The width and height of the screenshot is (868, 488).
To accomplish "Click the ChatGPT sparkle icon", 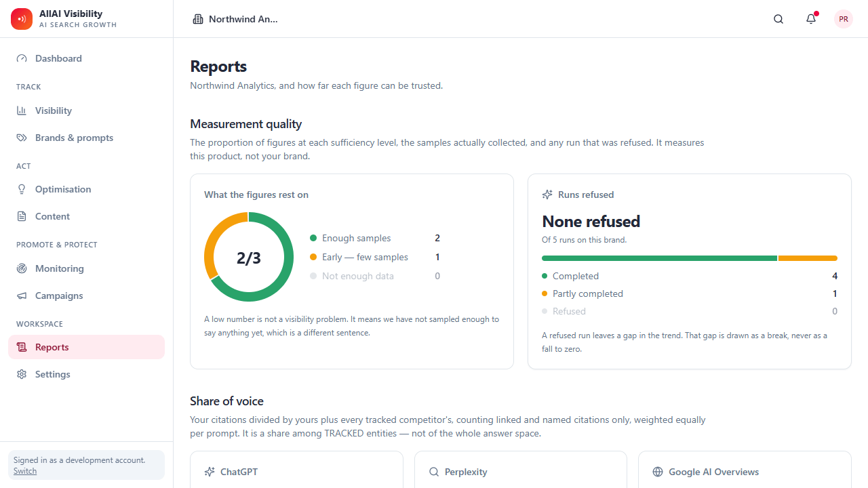I will tap(210, 472).
